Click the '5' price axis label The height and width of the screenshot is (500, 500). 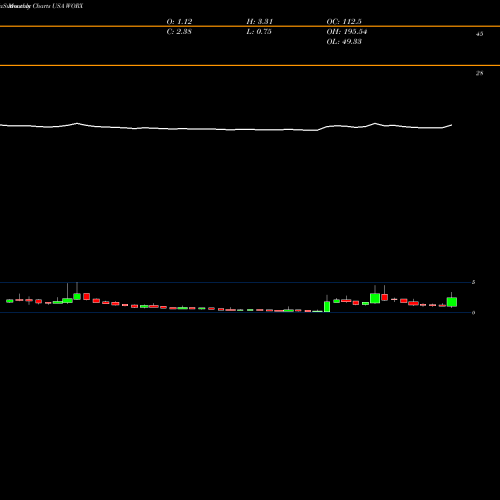473,282
